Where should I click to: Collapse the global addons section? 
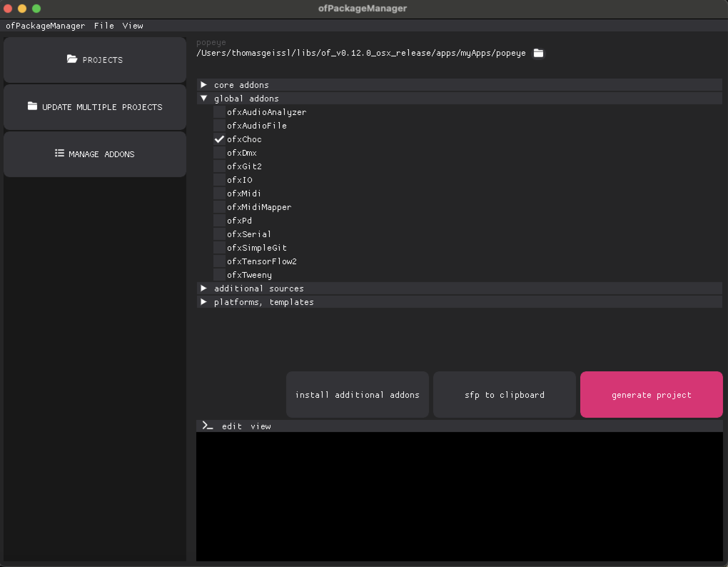click(x=460, y=99)
